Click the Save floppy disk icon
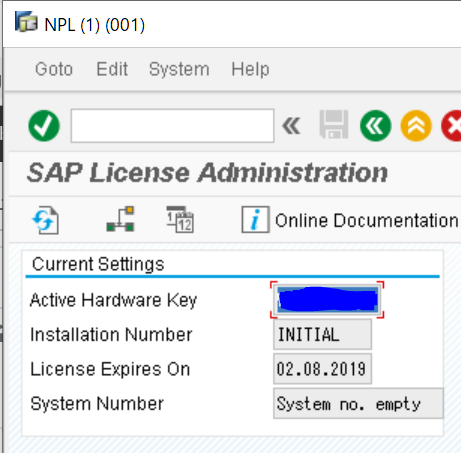 coord(334,124)
